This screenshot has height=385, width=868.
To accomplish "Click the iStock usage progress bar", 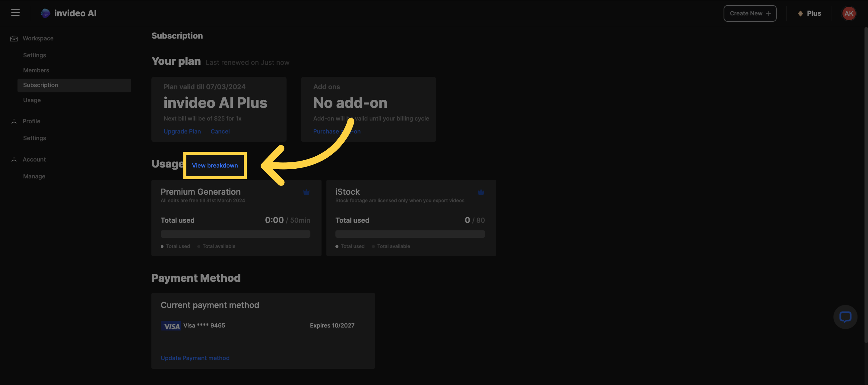I will point(410,234).
